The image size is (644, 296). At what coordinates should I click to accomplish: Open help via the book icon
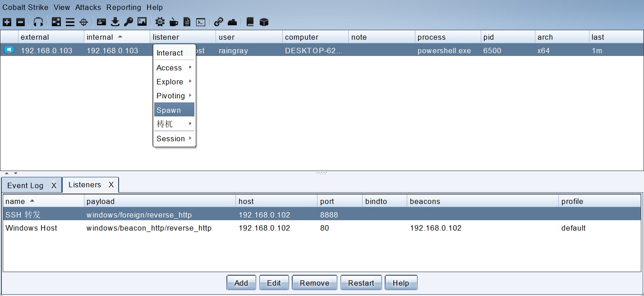click(250, 22)
